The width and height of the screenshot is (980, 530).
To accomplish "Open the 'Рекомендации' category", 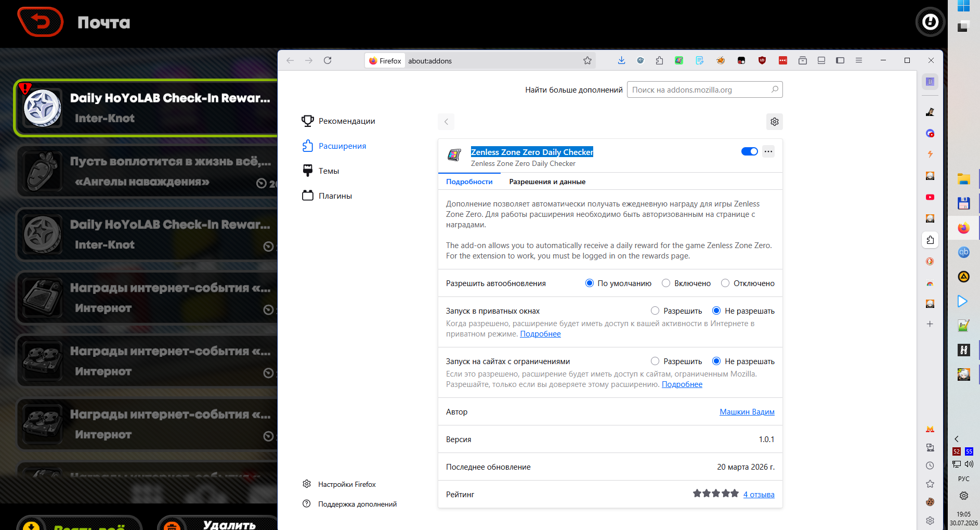I will [x=338, y=121].
